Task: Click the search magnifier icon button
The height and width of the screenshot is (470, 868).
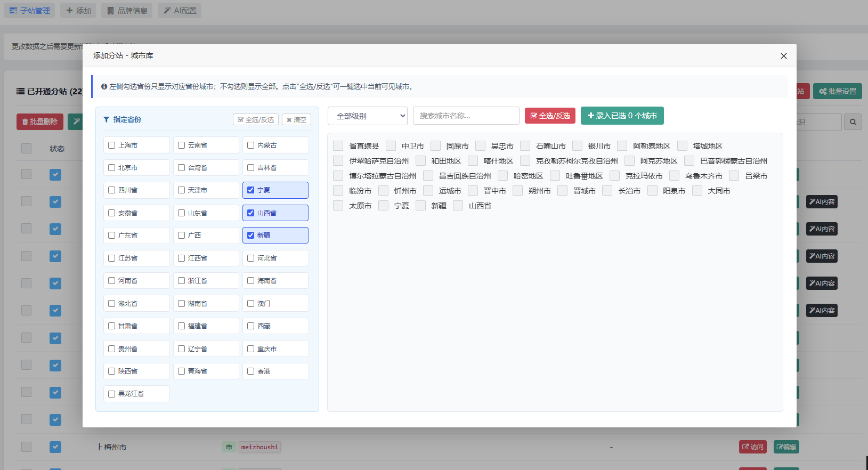Action: click(853, 122)
